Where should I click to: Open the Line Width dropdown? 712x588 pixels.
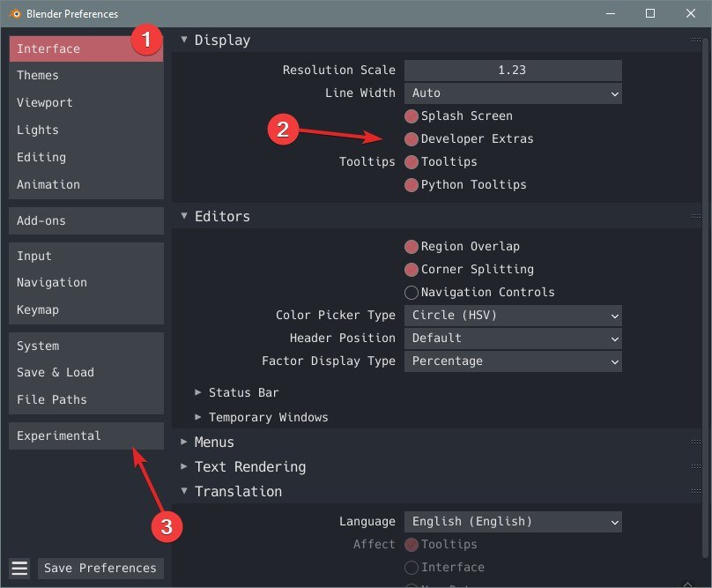tap(513, 93)
